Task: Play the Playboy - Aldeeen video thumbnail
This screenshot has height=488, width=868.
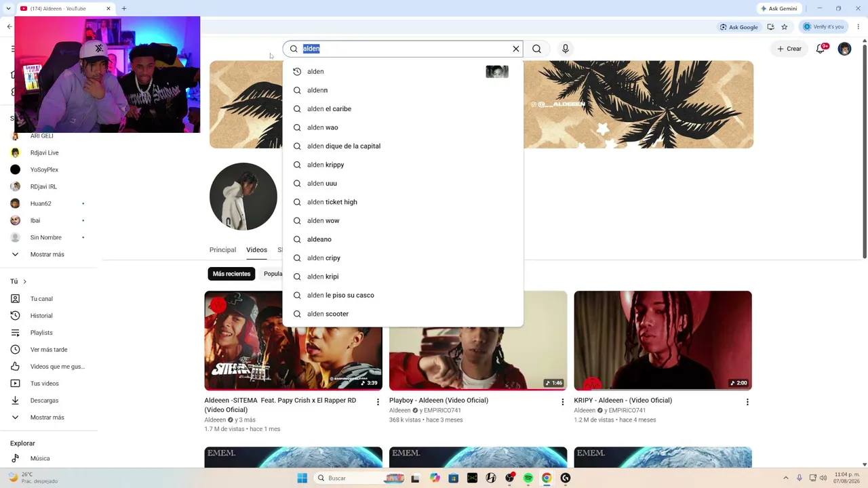Action: [478, 340]
